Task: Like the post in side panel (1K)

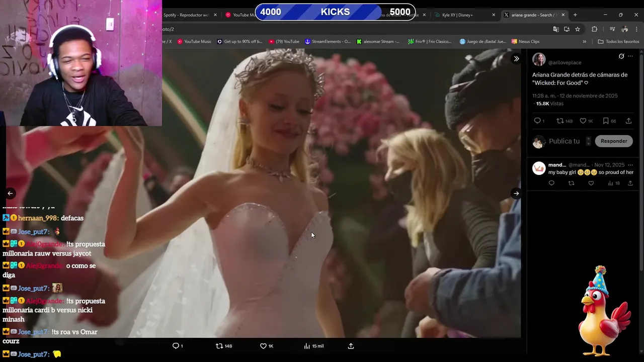Action: point(586,121)
